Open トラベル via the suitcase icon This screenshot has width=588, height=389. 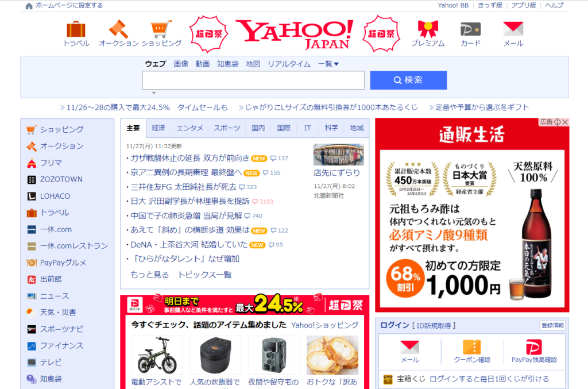(x=75, y=29)
